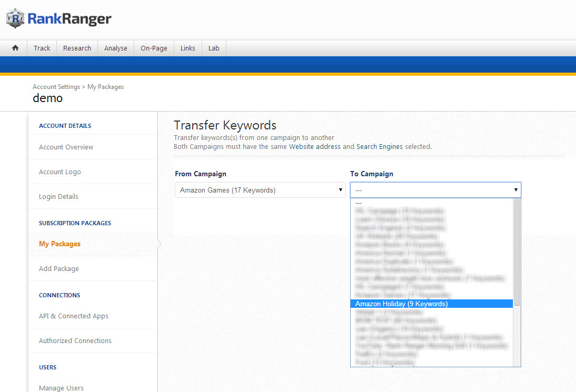Click the SUBSCRIPTION PACKAGES section header
Screen dimensions: 576x392
[75, 223]
